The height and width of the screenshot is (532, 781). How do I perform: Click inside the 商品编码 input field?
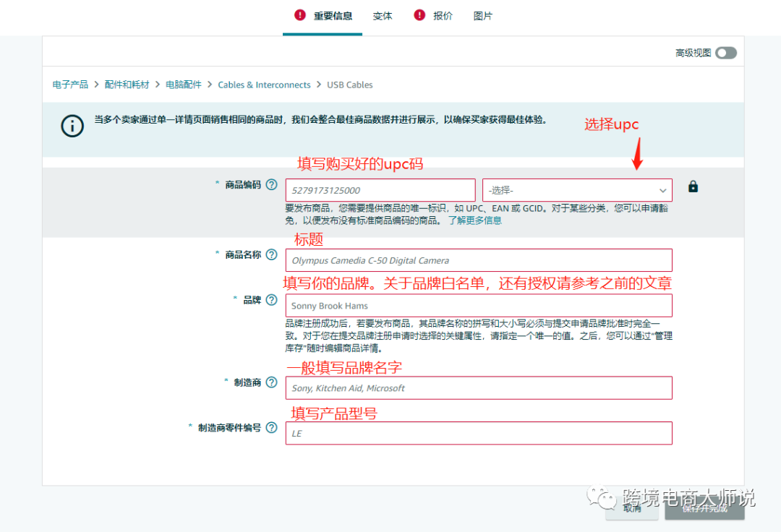point(380,189)
